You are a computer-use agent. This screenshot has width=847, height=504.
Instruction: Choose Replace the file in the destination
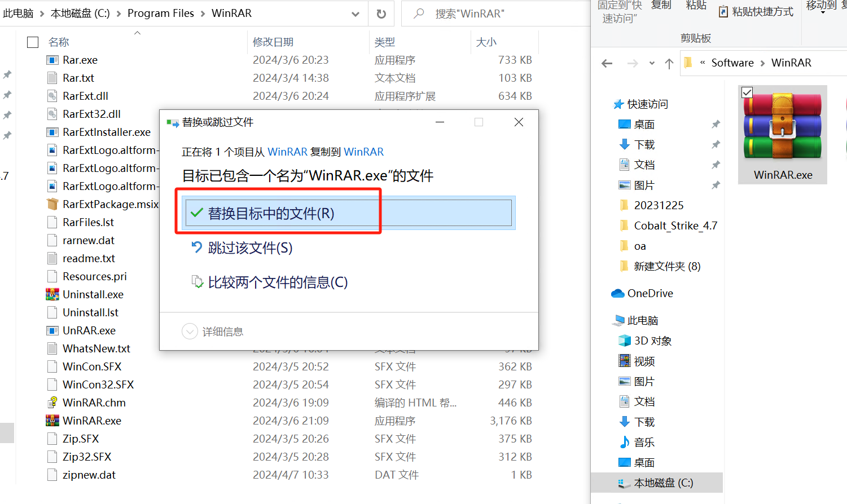pos(349,213)
